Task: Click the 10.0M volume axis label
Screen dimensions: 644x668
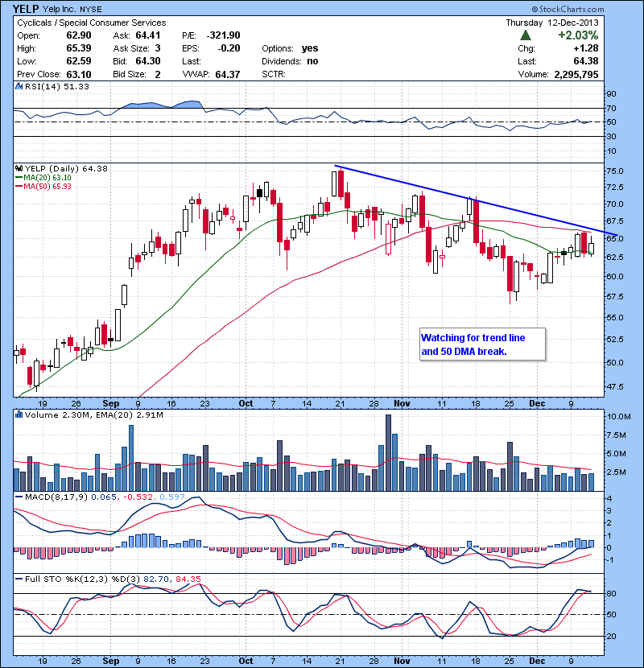Action: coord(618,416)
